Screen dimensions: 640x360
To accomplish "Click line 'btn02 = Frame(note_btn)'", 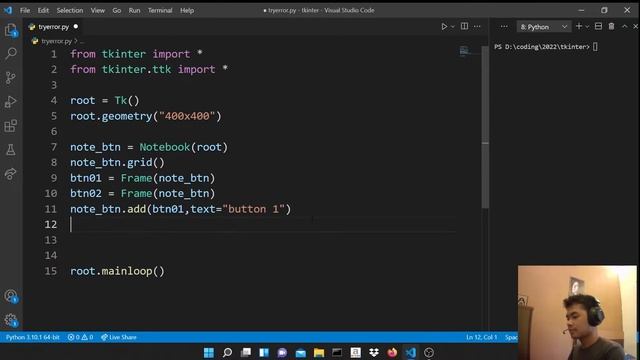I will click(x=142, y=193).
